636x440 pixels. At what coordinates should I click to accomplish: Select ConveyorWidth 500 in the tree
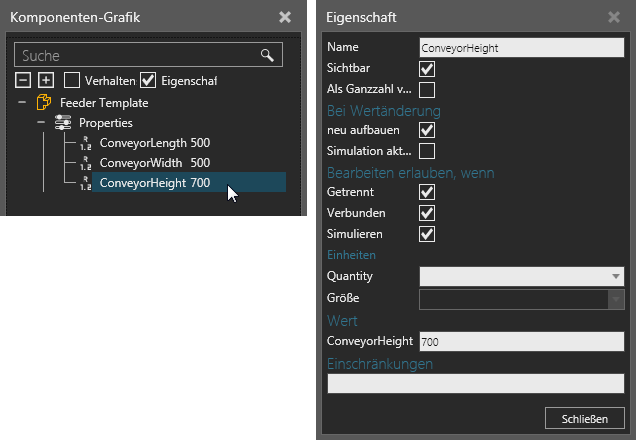click(x=155, y=163)
